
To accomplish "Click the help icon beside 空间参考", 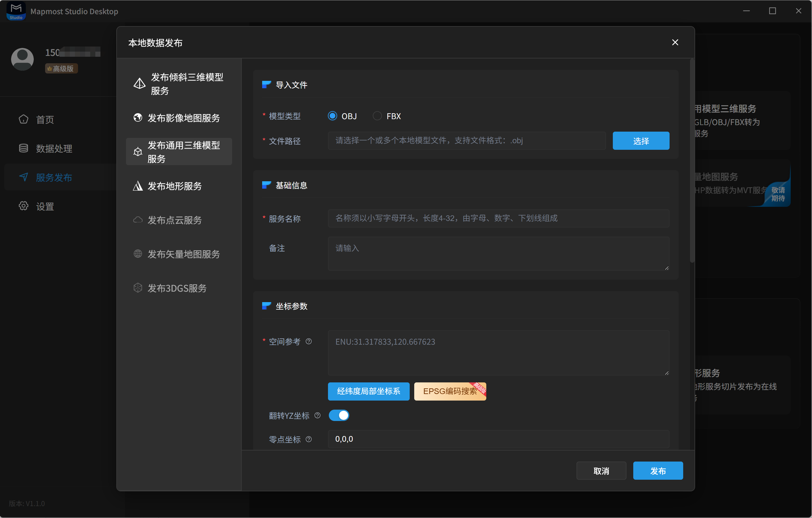I will [309, 341].
